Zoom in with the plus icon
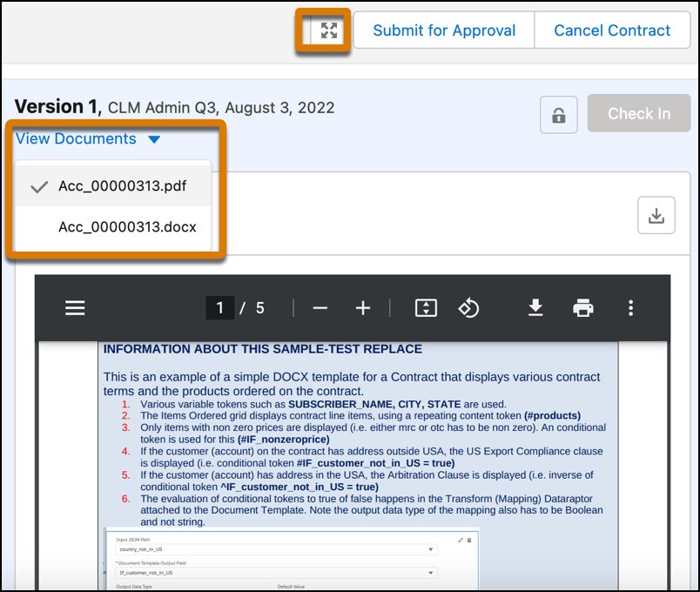The image size is (700, 592). click(363, 308)
